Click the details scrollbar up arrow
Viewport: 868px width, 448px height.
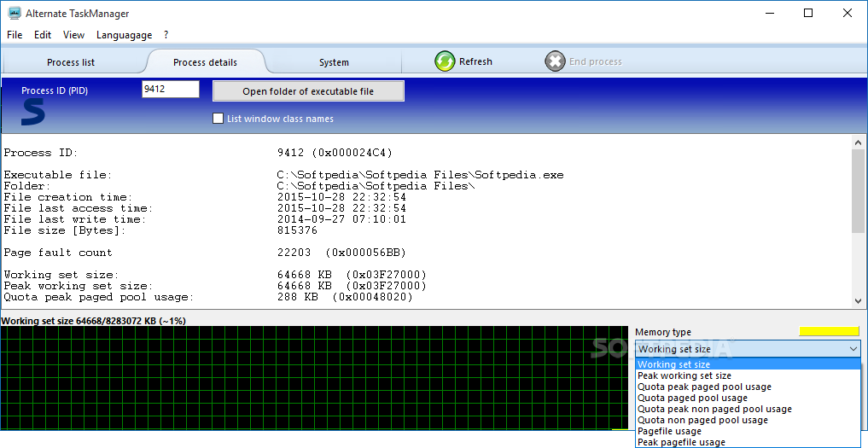(858, 143)
